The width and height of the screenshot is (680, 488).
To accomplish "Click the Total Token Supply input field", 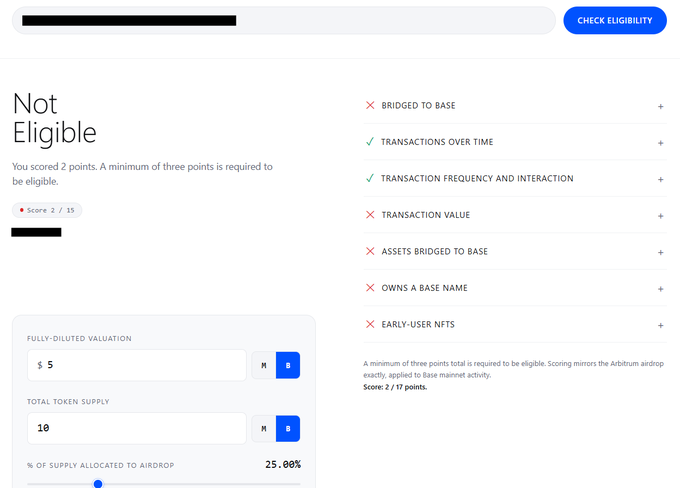I will coord(137,428).
